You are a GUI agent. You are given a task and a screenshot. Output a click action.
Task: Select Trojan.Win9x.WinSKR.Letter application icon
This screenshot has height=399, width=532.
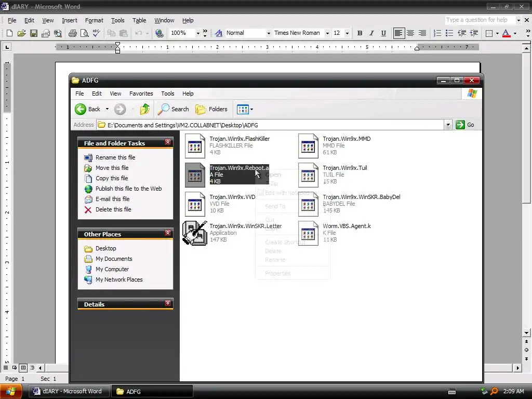coord(195,233)
